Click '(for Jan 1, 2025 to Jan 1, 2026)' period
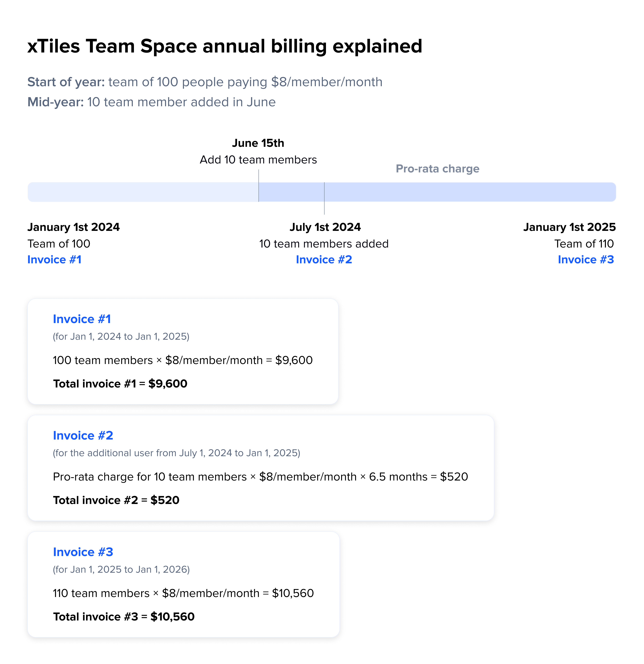 point(121,570)
